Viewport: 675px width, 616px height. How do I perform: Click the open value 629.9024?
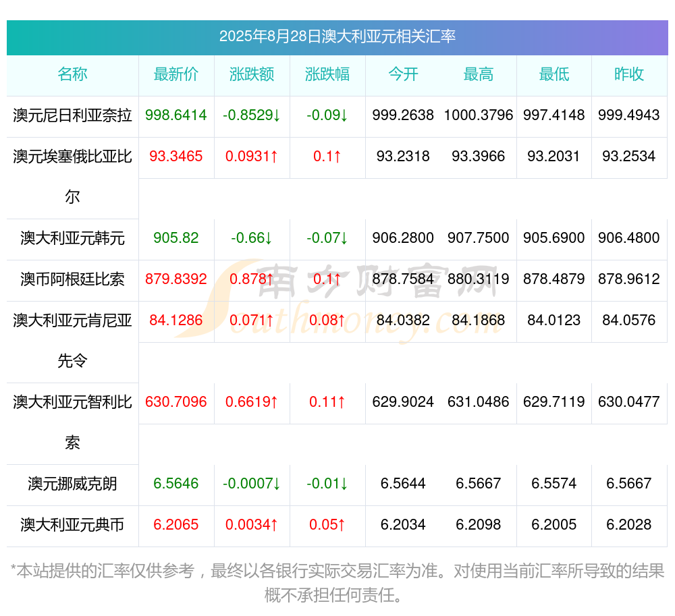coord(403,401)
